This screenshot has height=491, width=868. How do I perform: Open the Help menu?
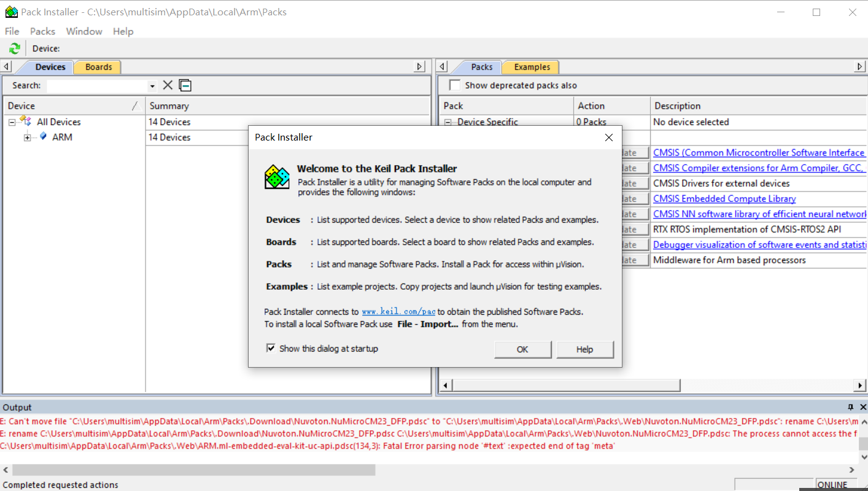point(123,31)
